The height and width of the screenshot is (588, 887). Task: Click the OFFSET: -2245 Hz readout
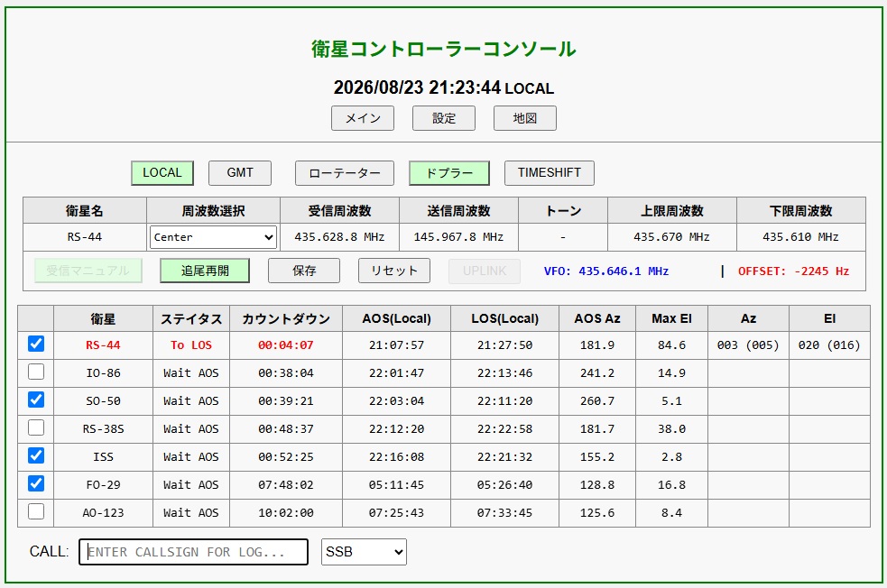(794, 271)
